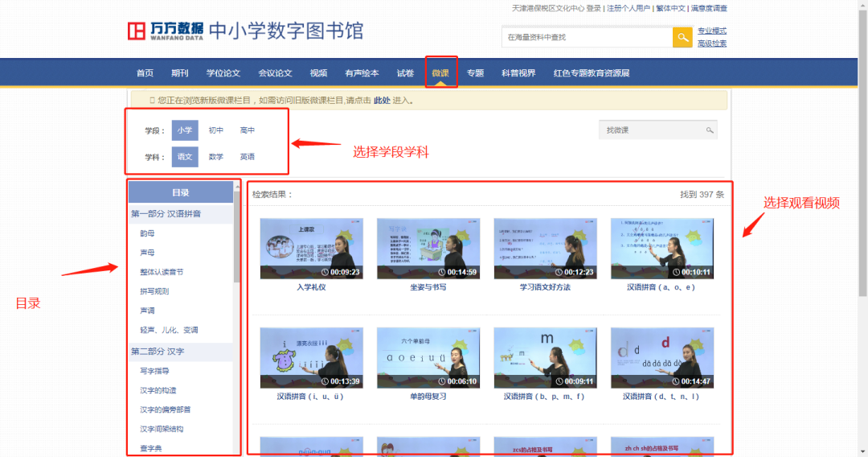Open the 试卷 nav tab
The width and height of the screenshot is (868, 457).
[405, 73]
